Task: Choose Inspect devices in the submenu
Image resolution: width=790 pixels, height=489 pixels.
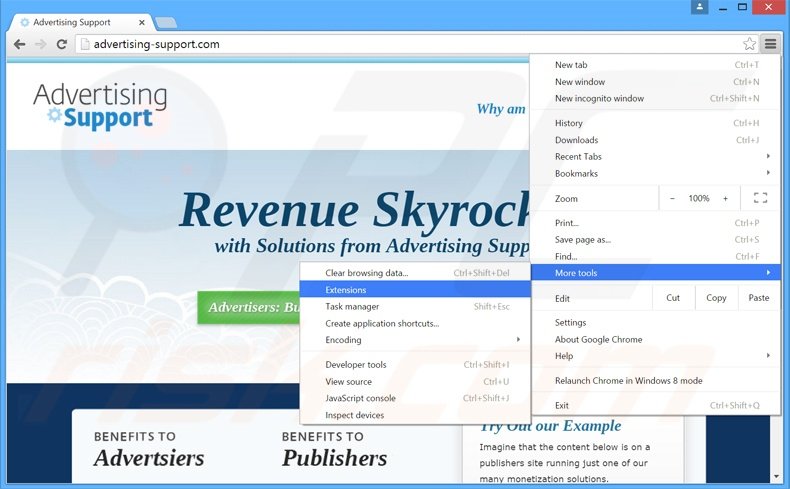Action: point(415,415)
